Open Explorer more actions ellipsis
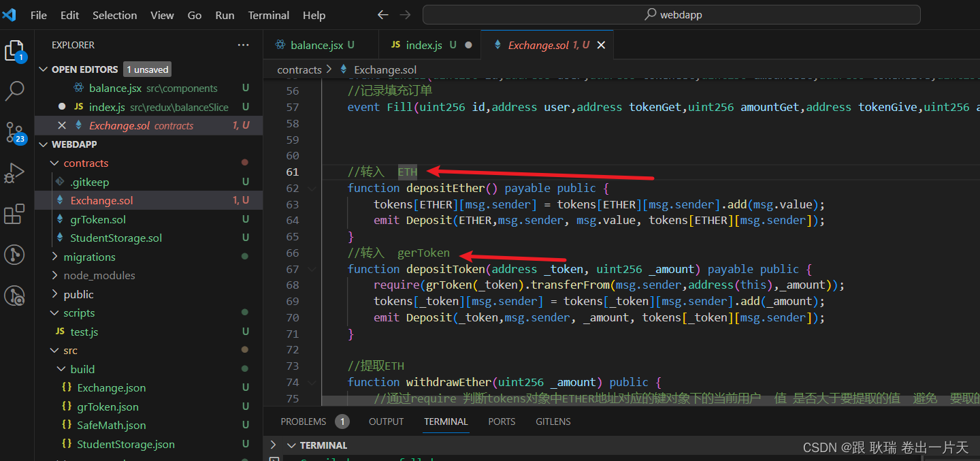This screenshot has height=461, width=980. 244,45
